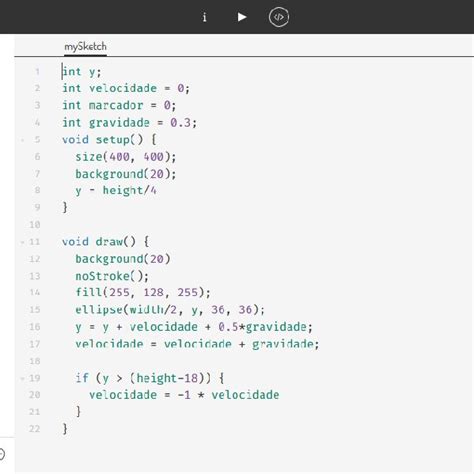Run the sketch with the play button
Viewport: 474px width, 474px height.
coord(242,17)
